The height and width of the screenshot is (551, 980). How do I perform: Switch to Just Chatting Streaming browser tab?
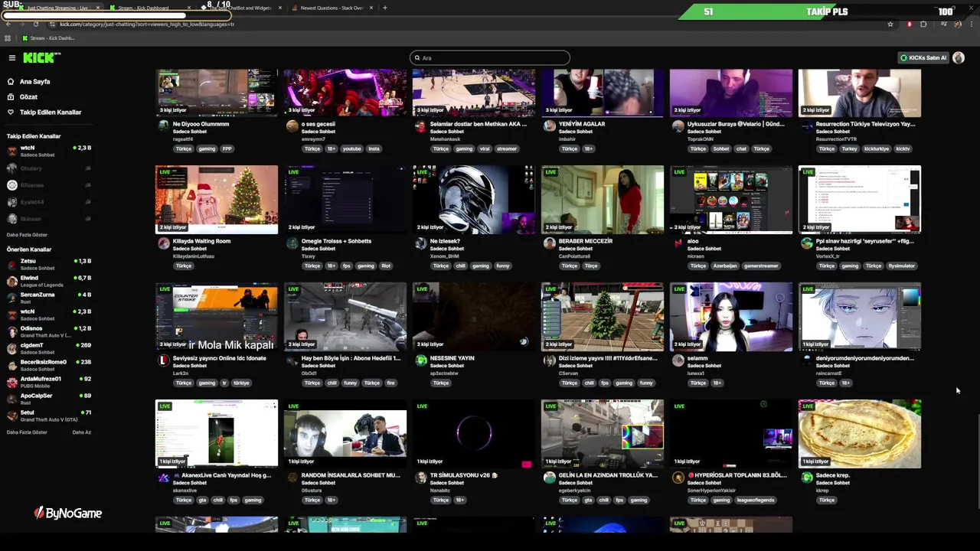57,8
